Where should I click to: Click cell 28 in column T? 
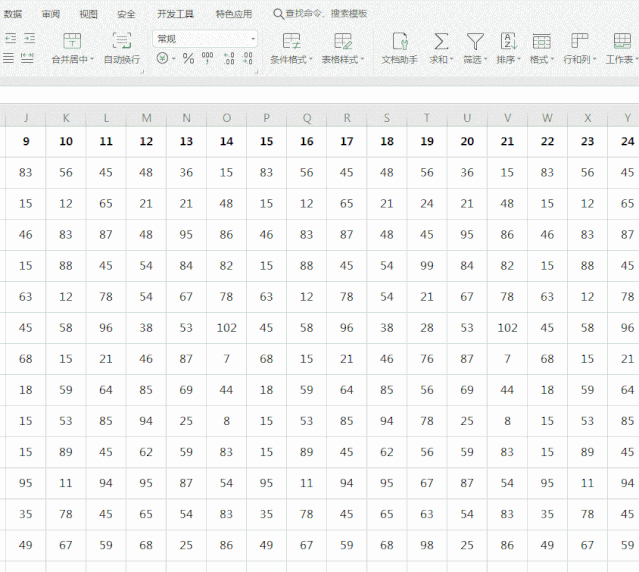(x=427, y=328)
